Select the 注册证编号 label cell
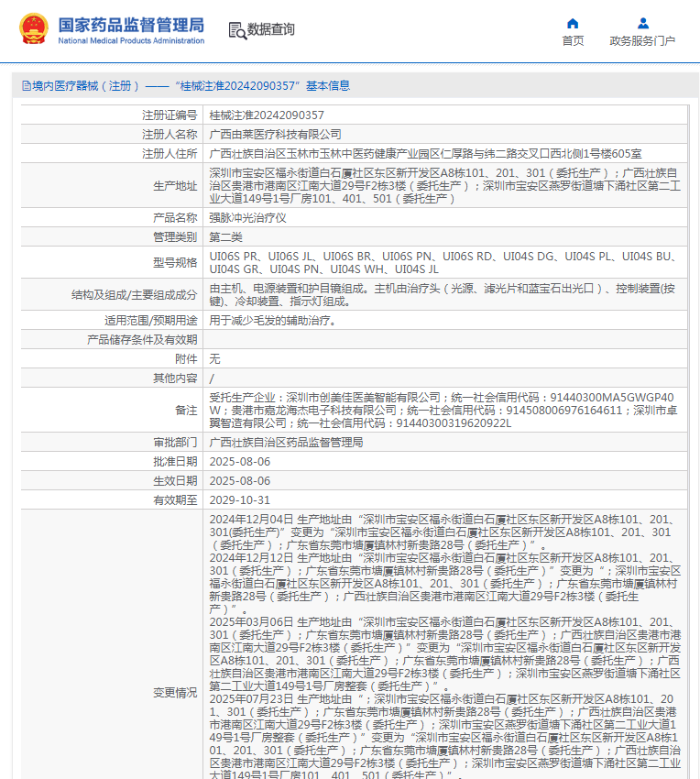 [x=112, y=115]
